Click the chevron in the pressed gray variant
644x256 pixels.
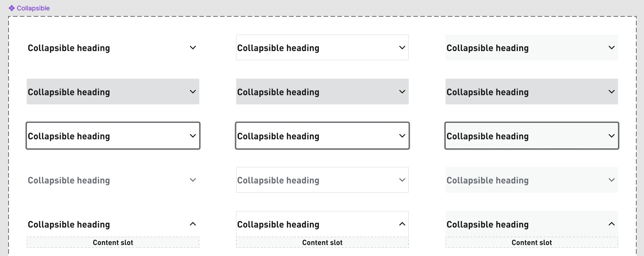[x=402, y=92]
